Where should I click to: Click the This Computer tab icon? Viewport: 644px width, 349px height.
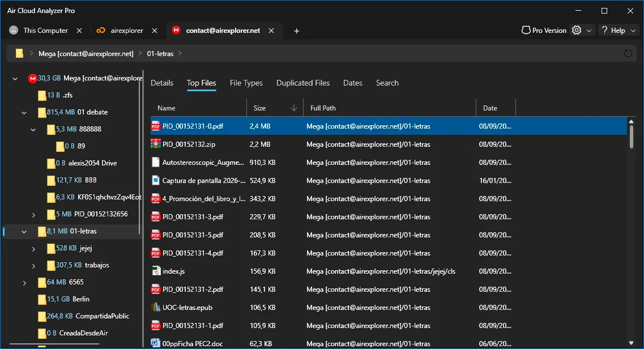(x=14, y=31)
